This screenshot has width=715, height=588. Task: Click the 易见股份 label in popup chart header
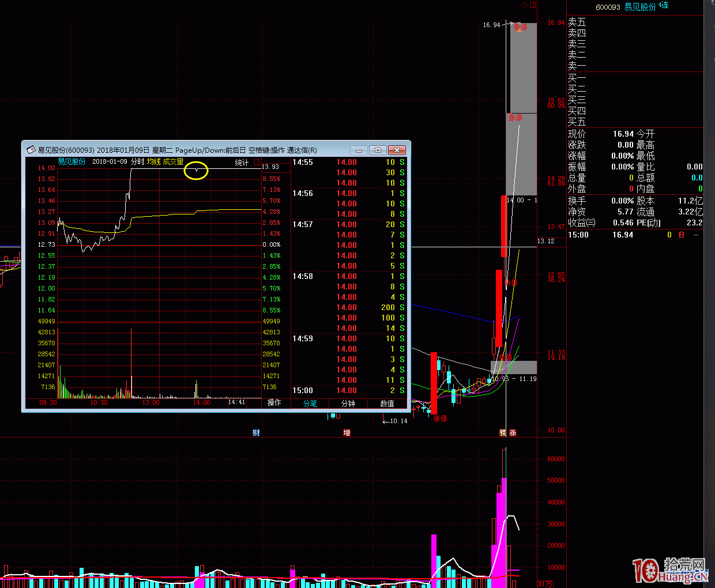[71, 161]
